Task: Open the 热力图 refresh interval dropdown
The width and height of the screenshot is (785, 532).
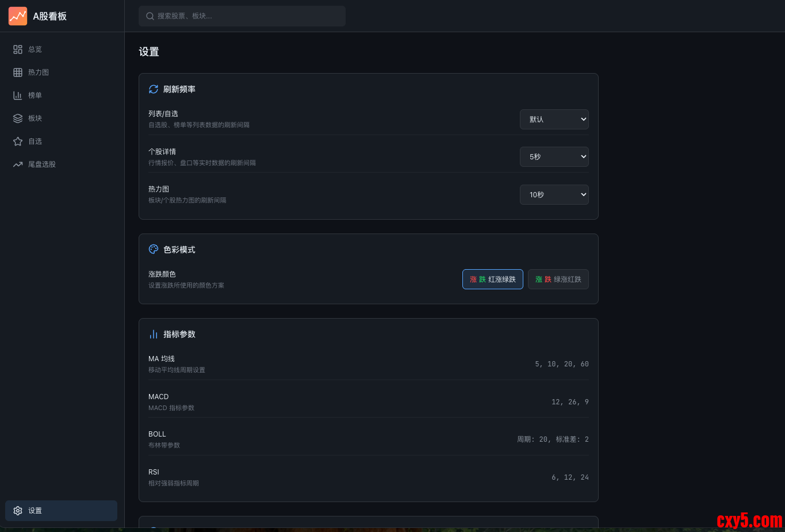Action: [554, 195]
